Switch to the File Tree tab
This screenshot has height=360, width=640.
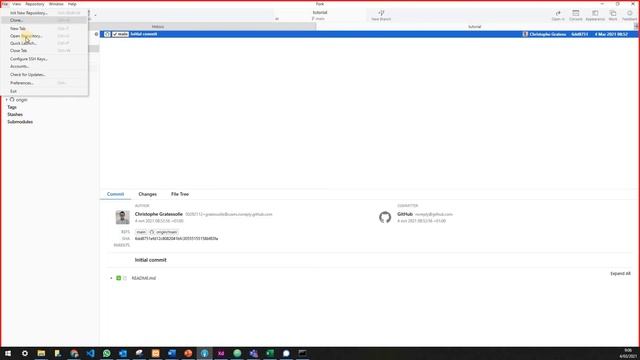[180, 194]
